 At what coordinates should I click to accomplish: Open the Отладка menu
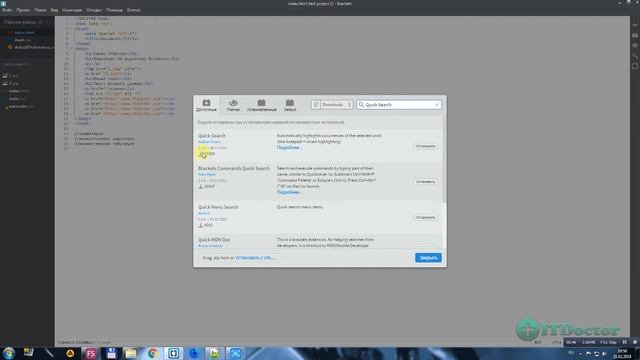[94, 10]
